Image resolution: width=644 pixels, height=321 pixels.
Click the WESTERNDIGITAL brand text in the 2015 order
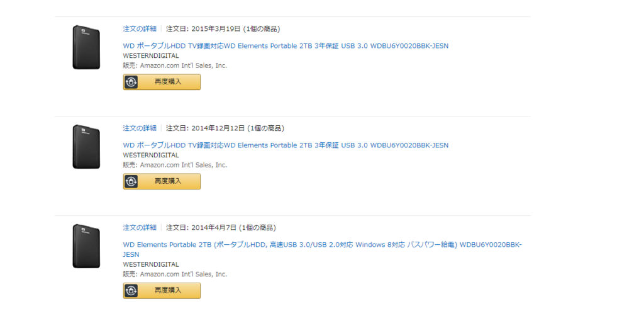point(151,55)
